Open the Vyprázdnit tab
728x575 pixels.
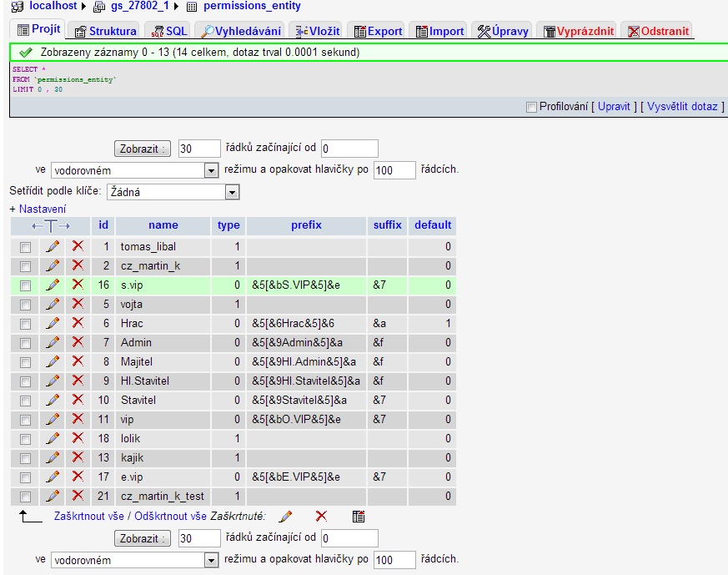click(577, 31)
